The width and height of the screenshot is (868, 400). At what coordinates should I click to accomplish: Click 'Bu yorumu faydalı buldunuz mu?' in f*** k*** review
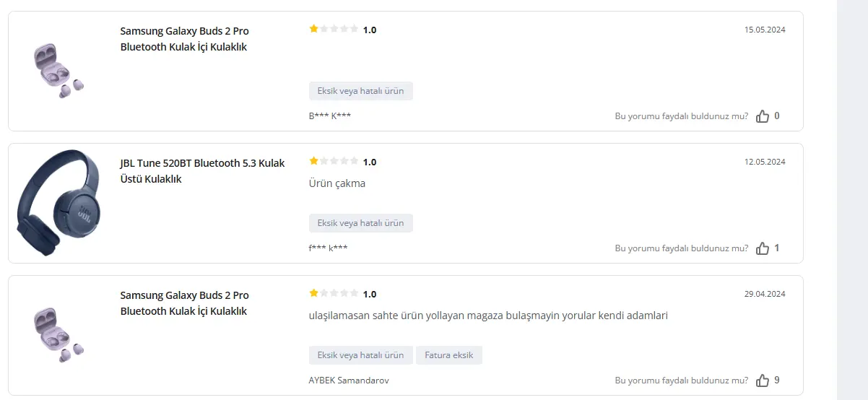(x=682, y=248)
